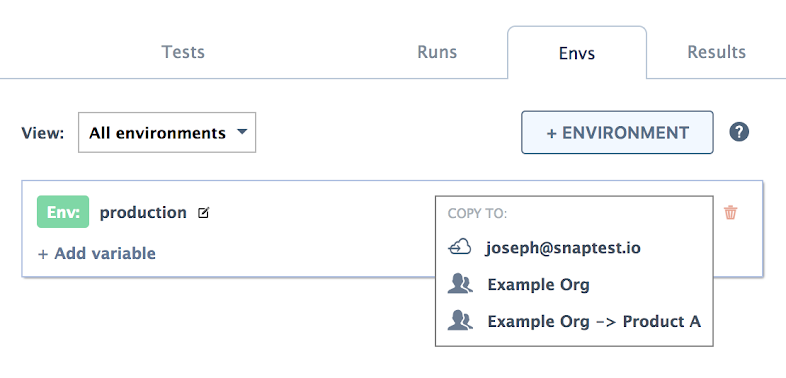Click the COPY TO: header label
The height and width of the screenshot is (378, 786).
tap(477, 214)
